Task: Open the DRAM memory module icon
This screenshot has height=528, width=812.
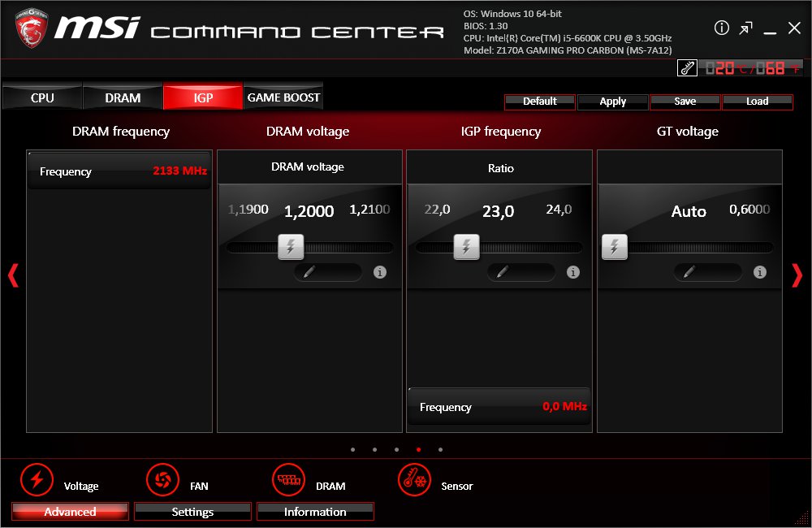Action: (x=288, y=480)
